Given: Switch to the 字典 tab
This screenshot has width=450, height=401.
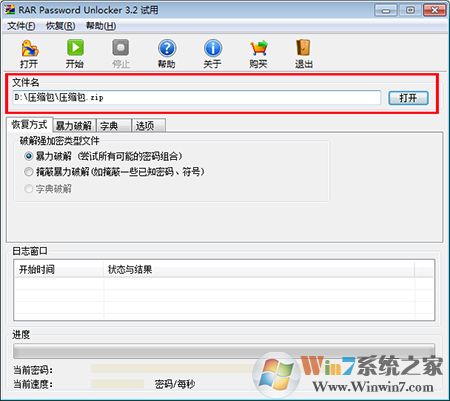Looking at the screenshot, I should 114,126.
